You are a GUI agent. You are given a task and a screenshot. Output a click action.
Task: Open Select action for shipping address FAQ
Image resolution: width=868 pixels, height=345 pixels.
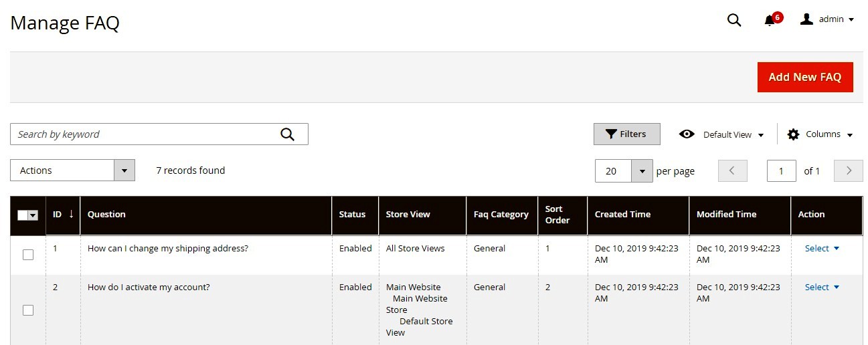821,249
